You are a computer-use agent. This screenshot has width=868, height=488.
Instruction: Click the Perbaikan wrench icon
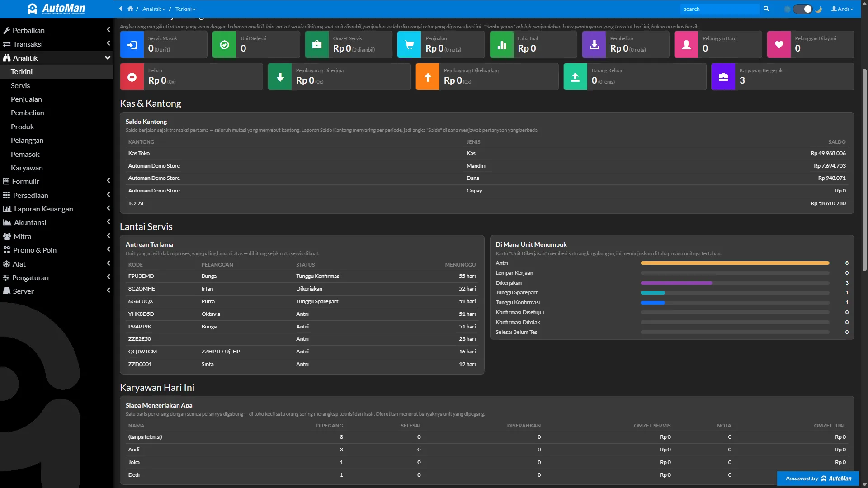click(6, 31)
